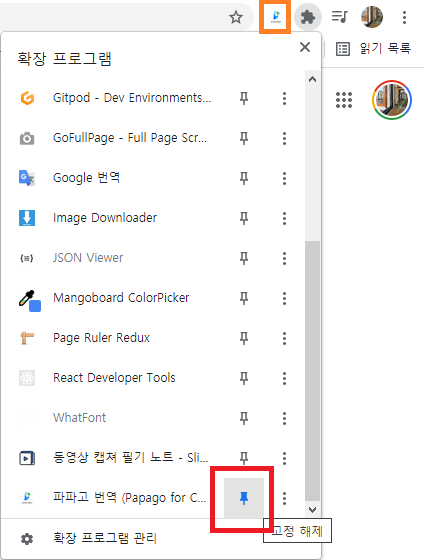This screenshot has width=424, height=560.
Task: Click the extension list scrollbar thumb
Action: pos(312,371)
